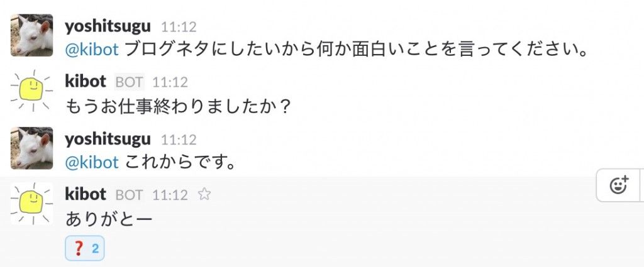This screenshot has height=267, width=644.
Task: Open yoshitsugu's goat avatar on first message
Action: 31,35
